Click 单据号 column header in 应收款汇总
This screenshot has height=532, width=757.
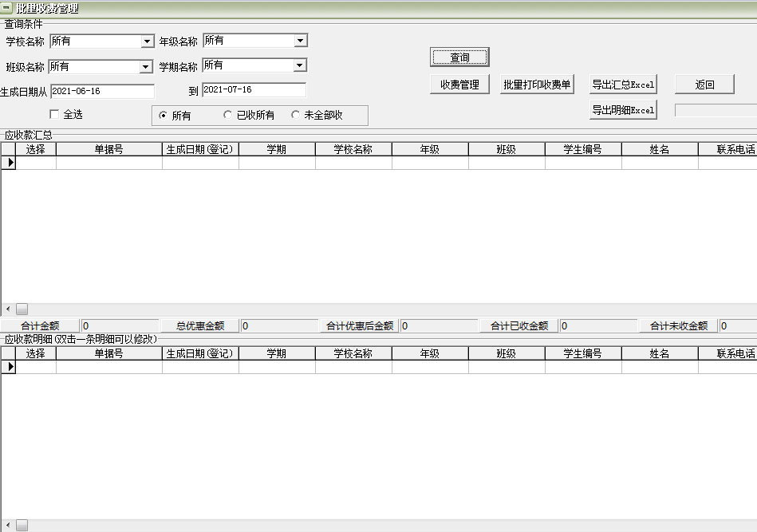[x=109, y=150]
